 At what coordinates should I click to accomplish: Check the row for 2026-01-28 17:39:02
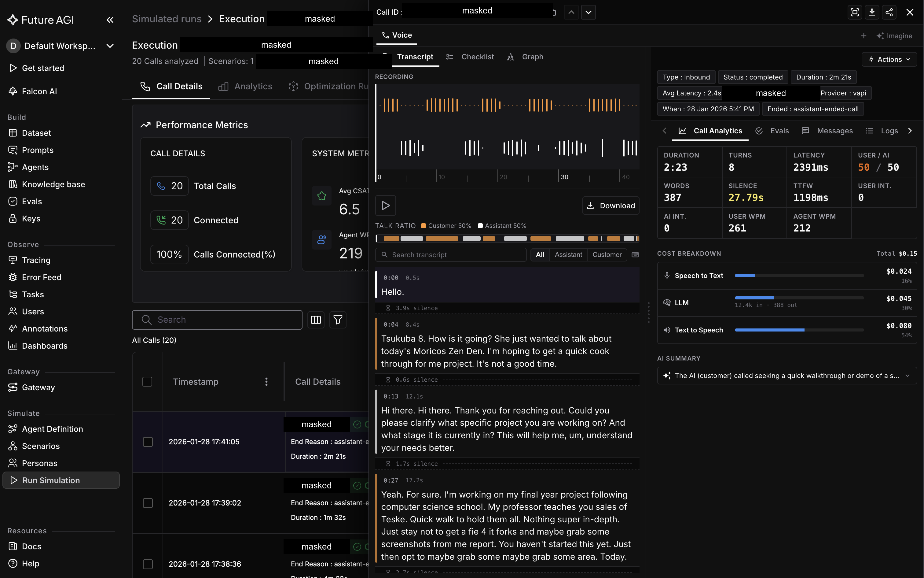(148, 503)
